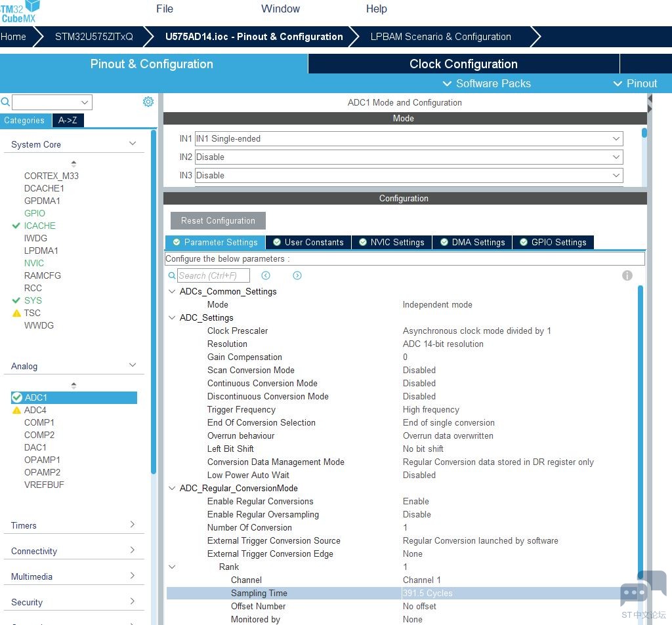
Task: Switch to the Clock Configuration tab
Action: pyautogui.click(x=463, y=64)
